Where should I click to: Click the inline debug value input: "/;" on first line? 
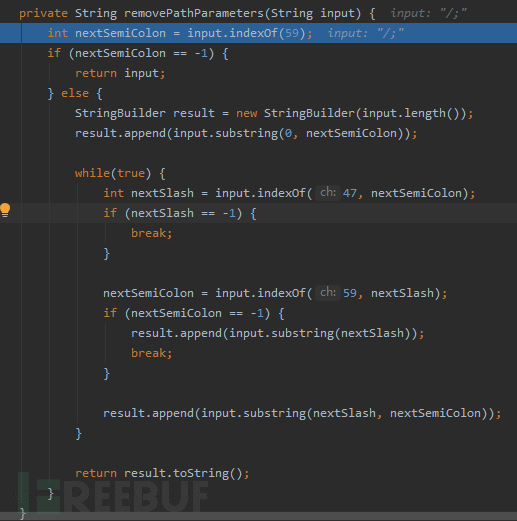coord(429,13)
